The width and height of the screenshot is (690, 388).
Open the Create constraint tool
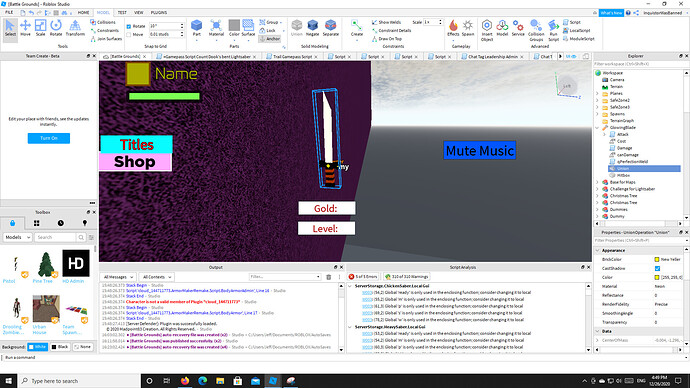pyautogui.click(x=357, y=28)
